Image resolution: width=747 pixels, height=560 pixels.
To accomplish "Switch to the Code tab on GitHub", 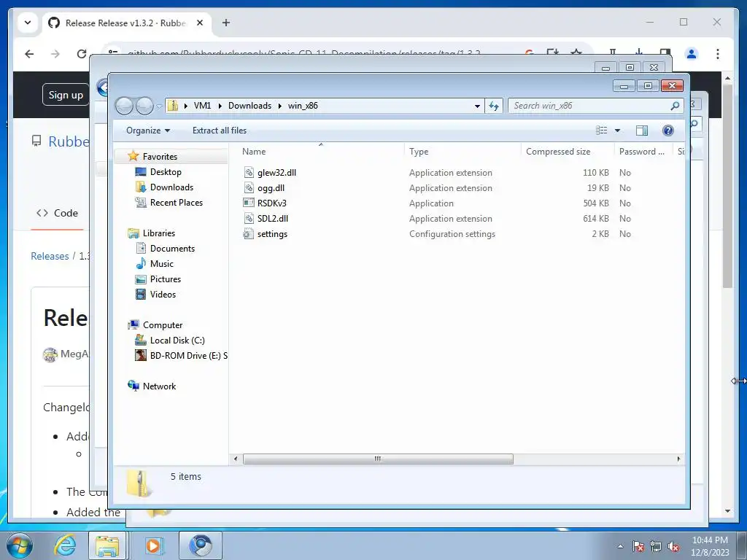I will pos(57,213).
